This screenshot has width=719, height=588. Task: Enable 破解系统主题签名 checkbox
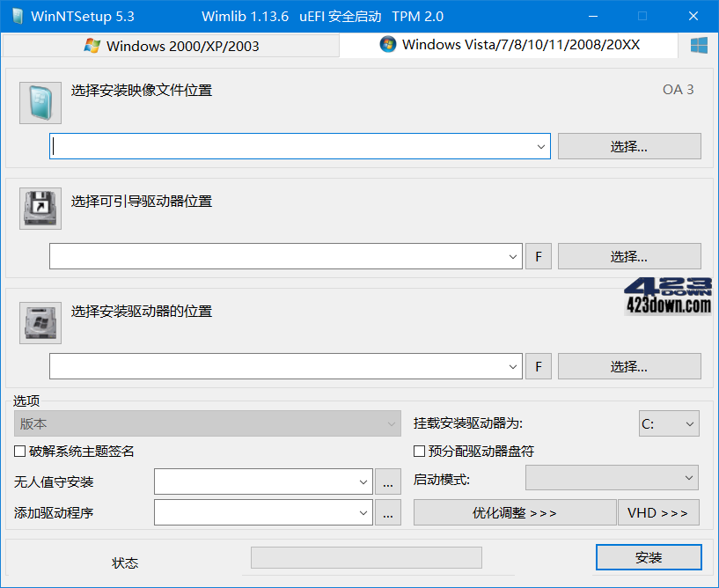tap(18, 452)
